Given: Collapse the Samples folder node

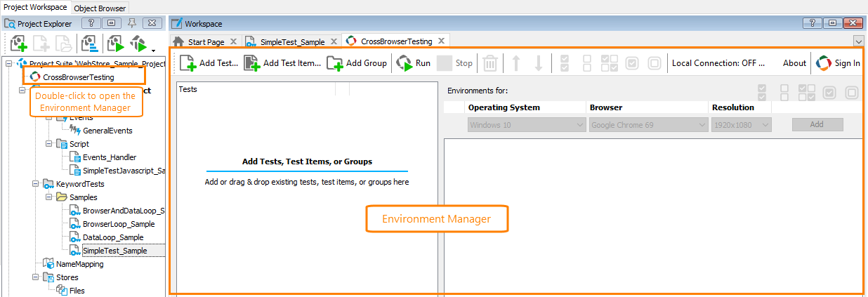Looking at the screenshot, I should click(x=49, y=197).
